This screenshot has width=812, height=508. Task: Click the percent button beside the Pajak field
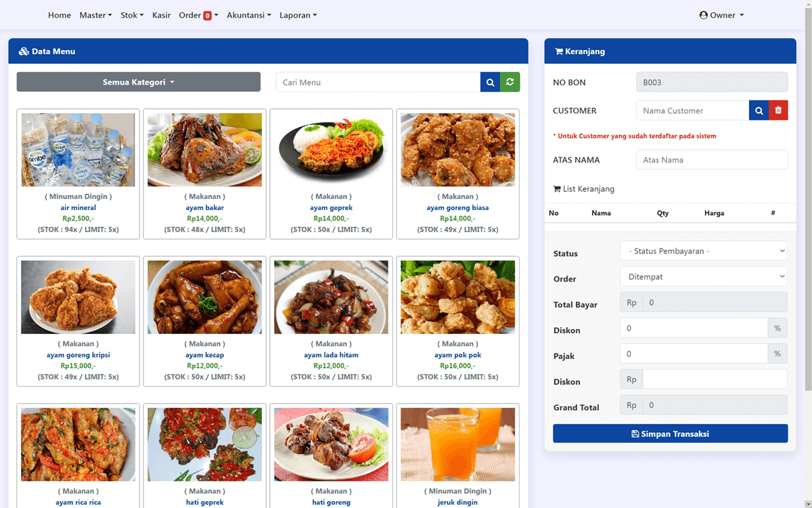777,353
